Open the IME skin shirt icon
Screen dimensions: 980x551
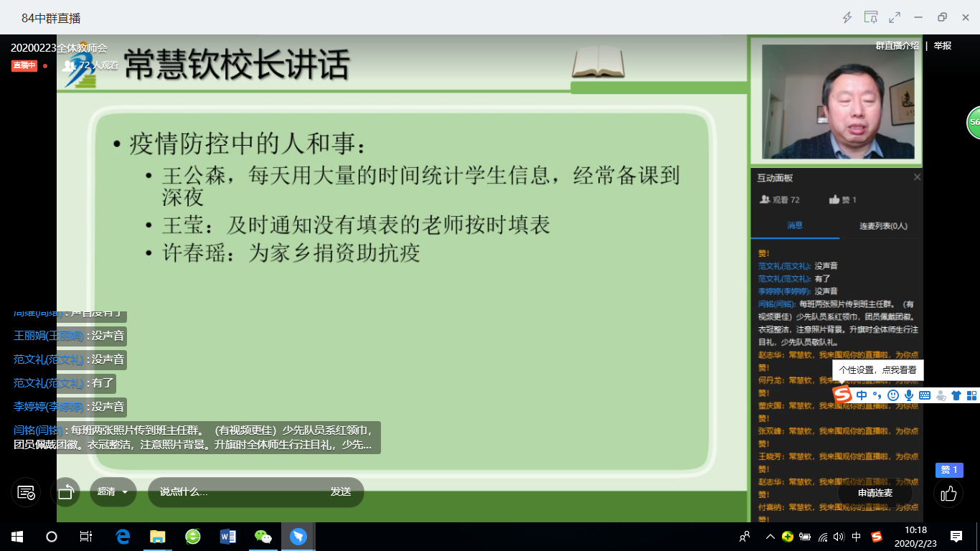click(x=956, y=395)
